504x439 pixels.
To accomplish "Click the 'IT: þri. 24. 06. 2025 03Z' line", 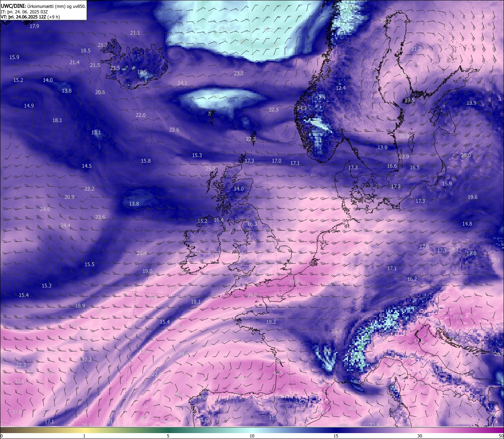I will click(x=24, y=12).
